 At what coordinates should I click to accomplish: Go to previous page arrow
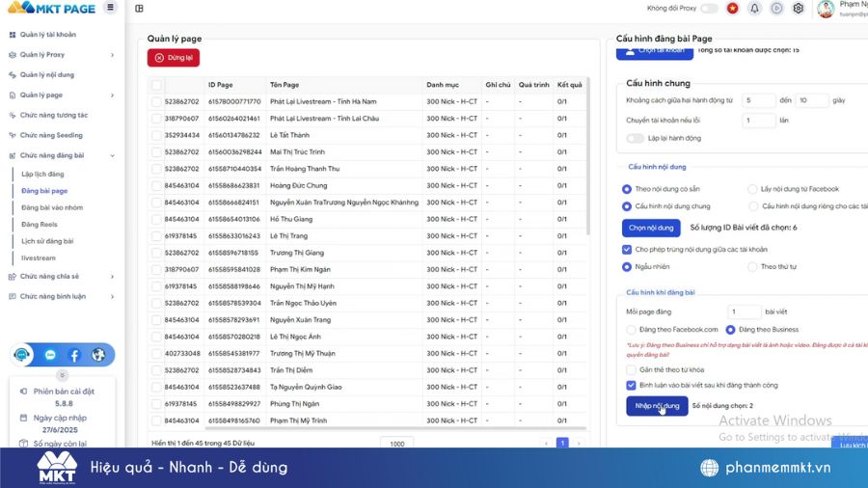click(x=547, y=444)
